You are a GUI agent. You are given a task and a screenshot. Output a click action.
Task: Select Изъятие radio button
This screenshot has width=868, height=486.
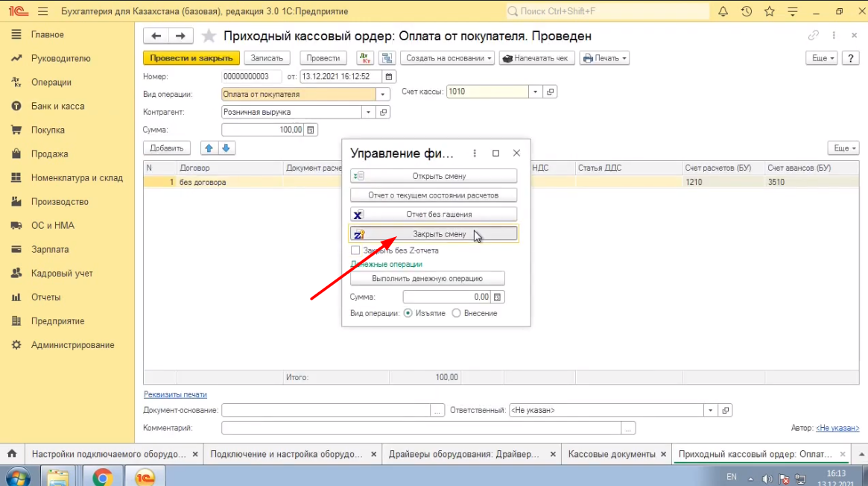pyautogui.click(x=408, y=314)
